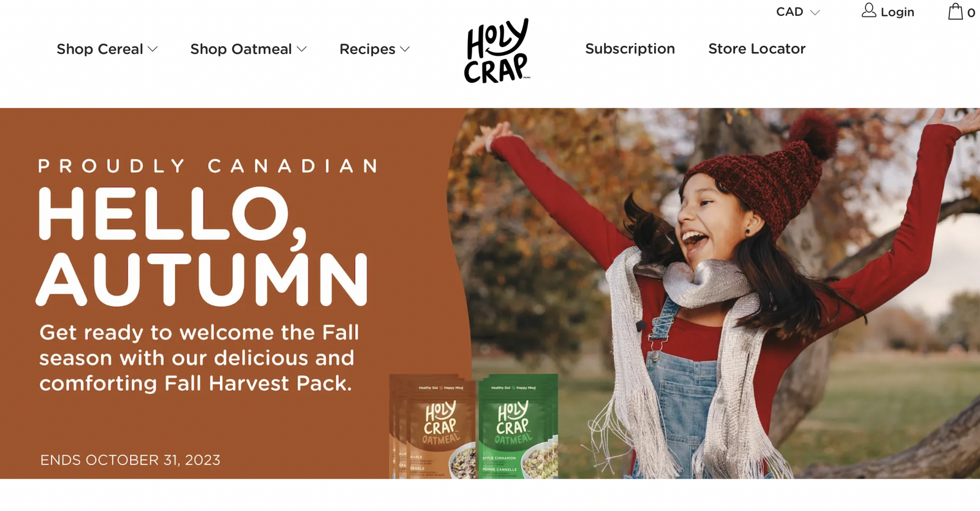
Task: Open the Shop Cereal menu
Action: tap(100, 49)
